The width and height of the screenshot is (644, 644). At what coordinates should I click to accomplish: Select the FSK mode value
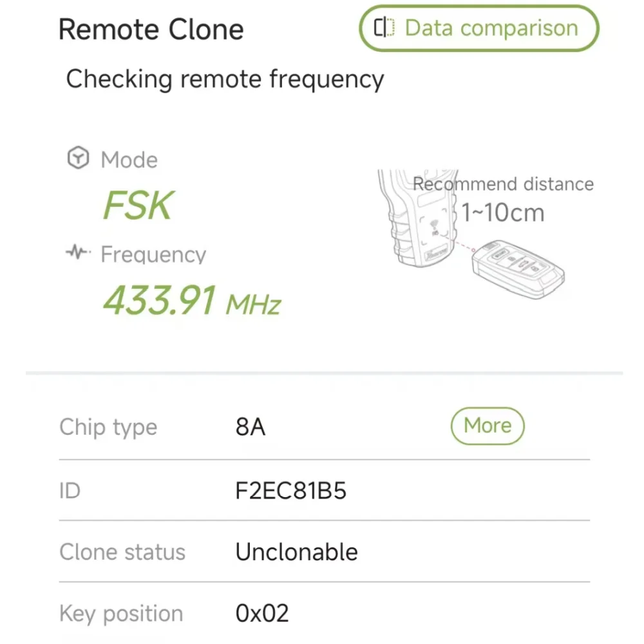point(138,206)
